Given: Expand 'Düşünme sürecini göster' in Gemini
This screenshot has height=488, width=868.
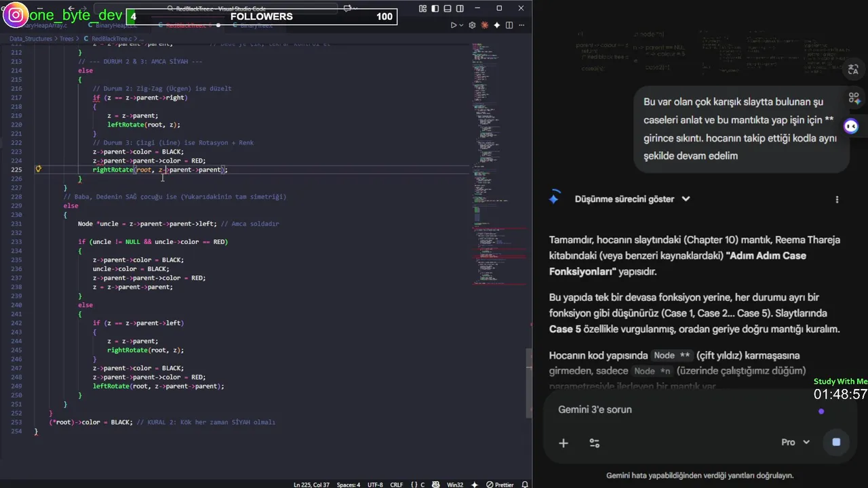Looking at the screenshot, I should tap(624, 199).
